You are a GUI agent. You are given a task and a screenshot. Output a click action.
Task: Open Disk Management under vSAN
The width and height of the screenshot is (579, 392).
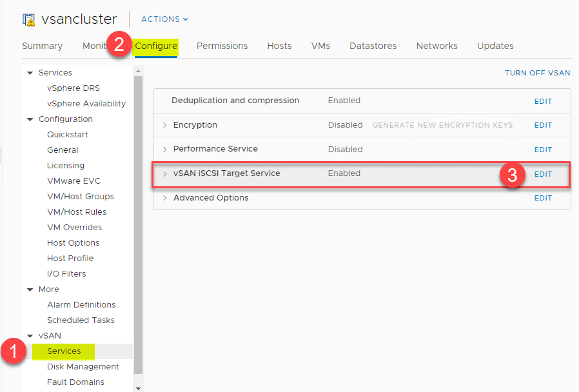coord(83,367)
